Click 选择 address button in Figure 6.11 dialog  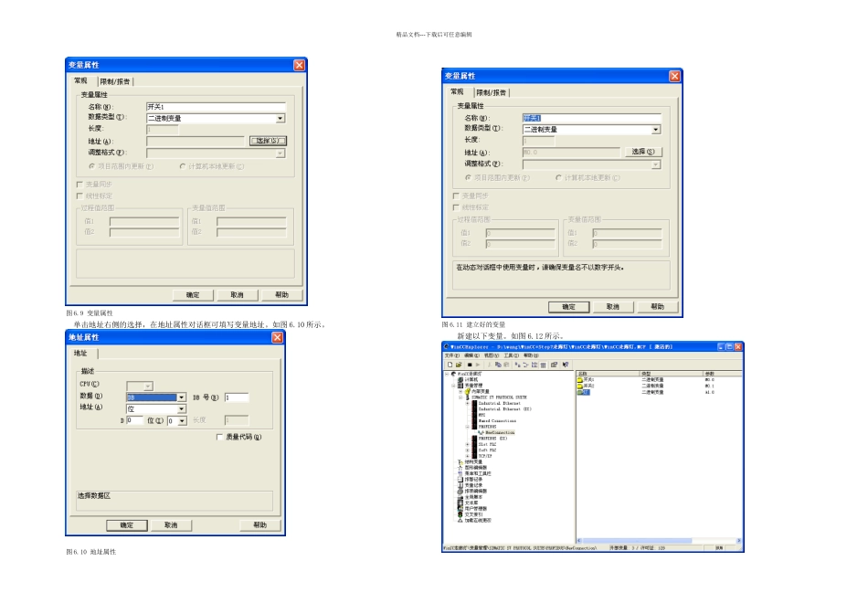(642, 152)
